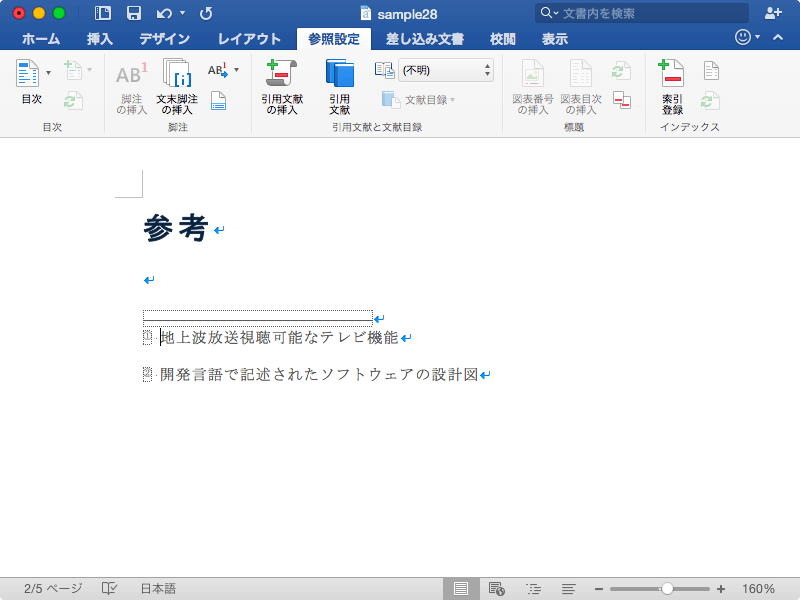Click the Next Footnote AB icon
The width and height of the screenshot is (800, 600).
pyautogui.click(x=217, y=70)
